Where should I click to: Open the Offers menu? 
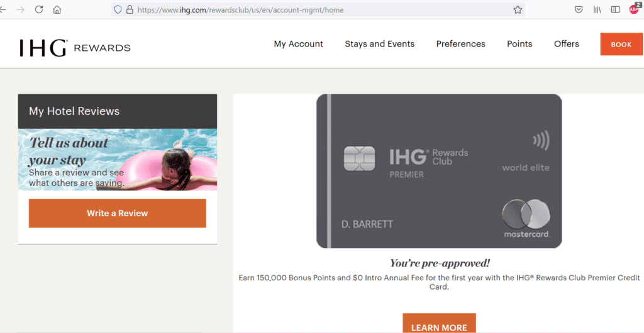point(567,44)
